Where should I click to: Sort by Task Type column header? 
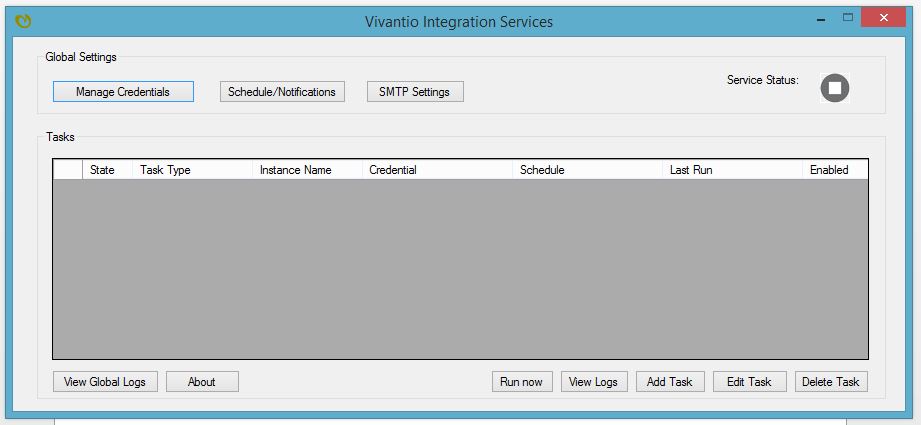pos(193,170)
